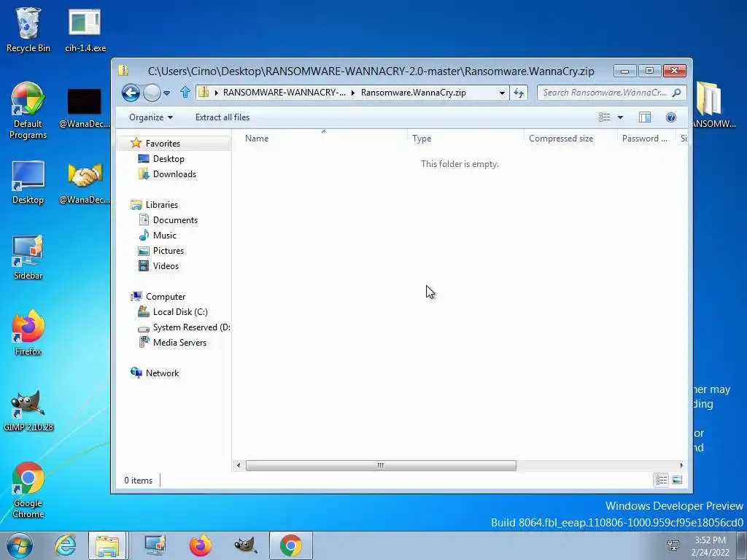Sort by Compressed size column
The image size is (747, 560).
(570, 139)
